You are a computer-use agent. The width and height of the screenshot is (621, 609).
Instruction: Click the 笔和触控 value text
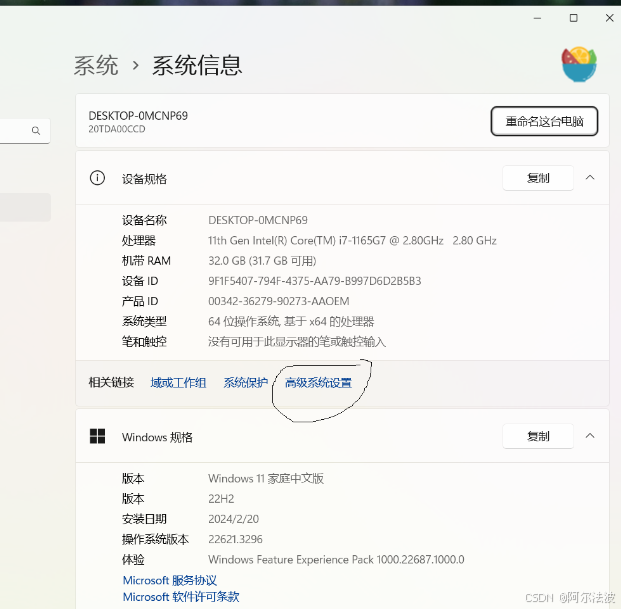pyautogui.click(x=297, y=341)
